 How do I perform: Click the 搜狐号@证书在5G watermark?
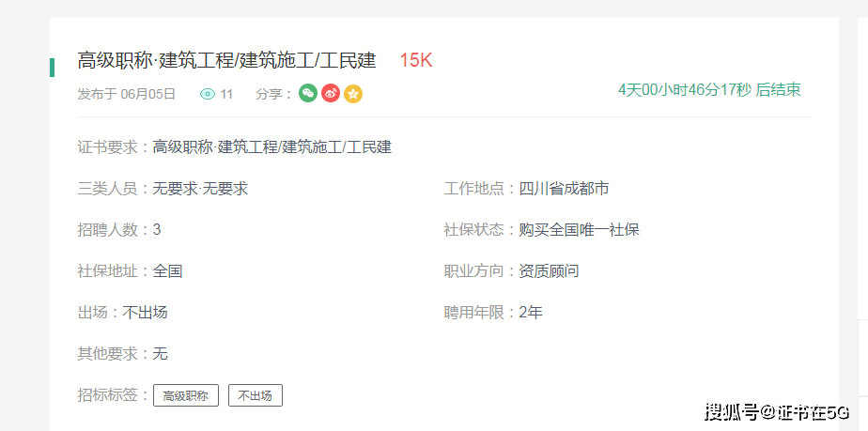777,411
